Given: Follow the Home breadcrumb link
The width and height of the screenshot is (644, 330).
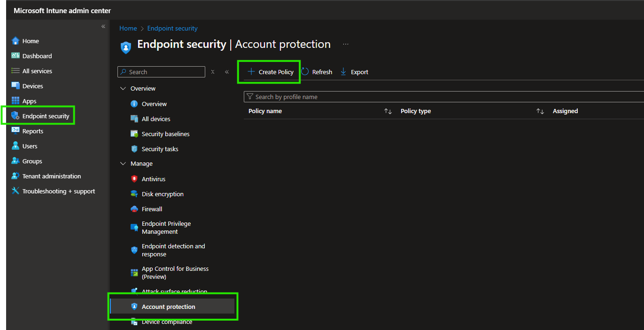Looking at the screenshot, I should point(128,28).
